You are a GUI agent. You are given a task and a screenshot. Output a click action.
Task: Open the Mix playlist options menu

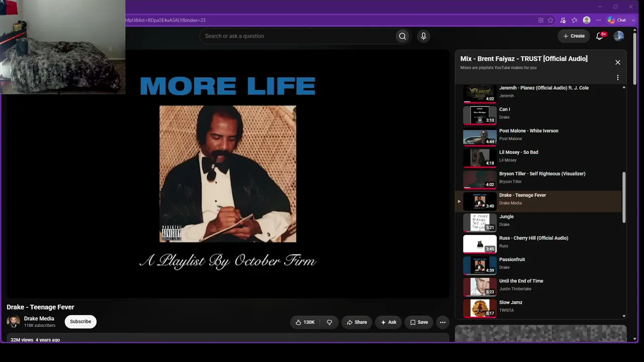(x=618, y=77)
